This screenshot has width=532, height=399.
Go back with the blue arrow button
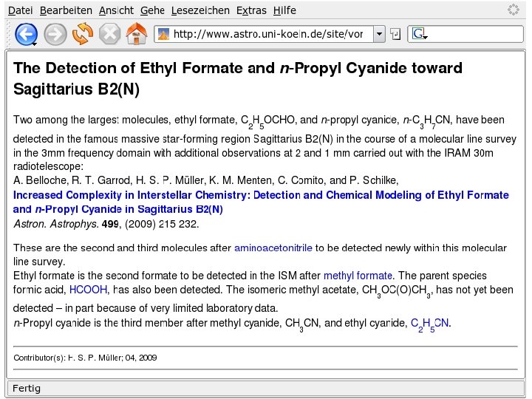[x=25, y=34]
